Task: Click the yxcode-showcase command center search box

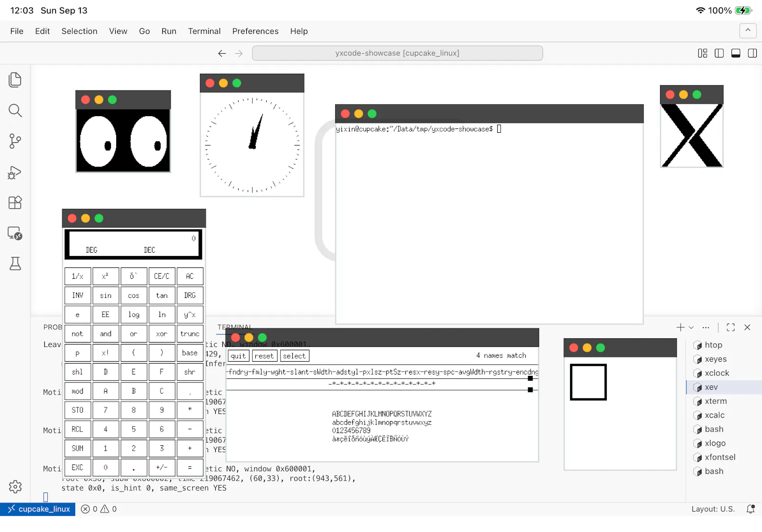Action: coord(397,53)
